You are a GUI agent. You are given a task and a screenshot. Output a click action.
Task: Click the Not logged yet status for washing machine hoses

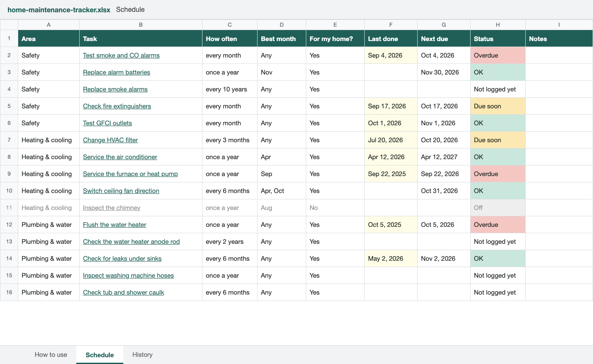[x=498, y=276]
